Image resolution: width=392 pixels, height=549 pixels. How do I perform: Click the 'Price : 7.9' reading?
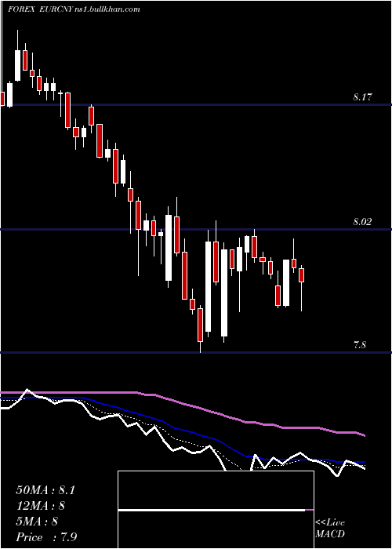[x=46, y=537]
